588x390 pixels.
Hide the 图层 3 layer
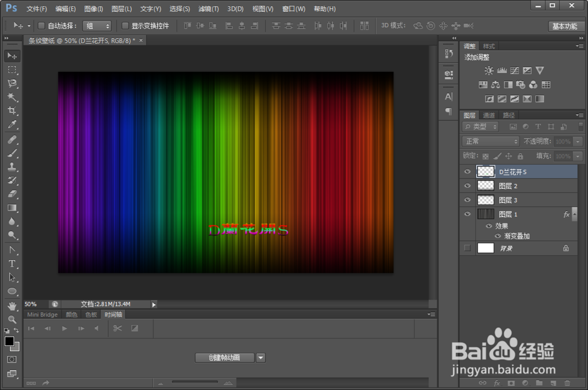point(467,200)
